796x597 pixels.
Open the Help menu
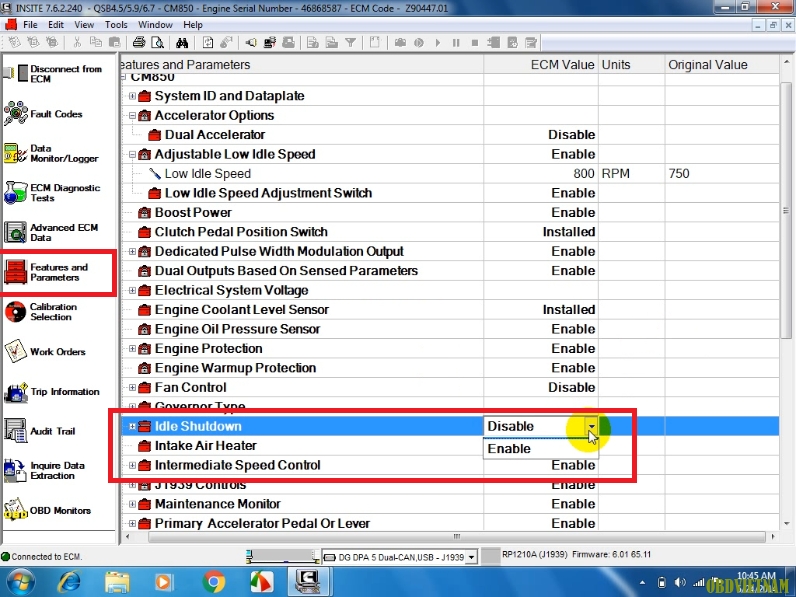tap(192, 24)
